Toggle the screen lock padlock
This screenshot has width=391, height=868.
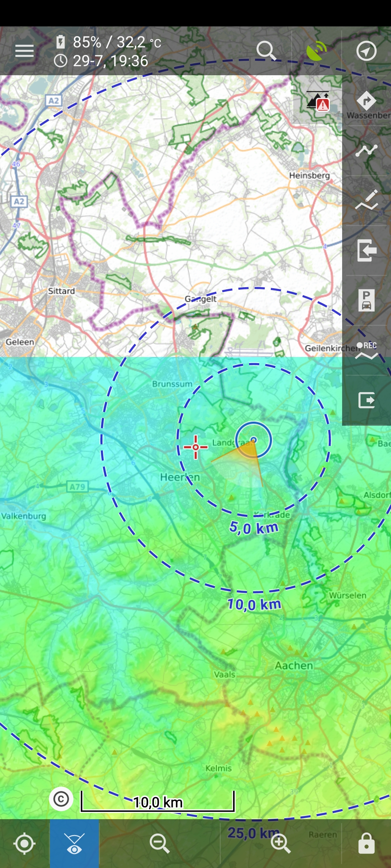click(366, 843)
